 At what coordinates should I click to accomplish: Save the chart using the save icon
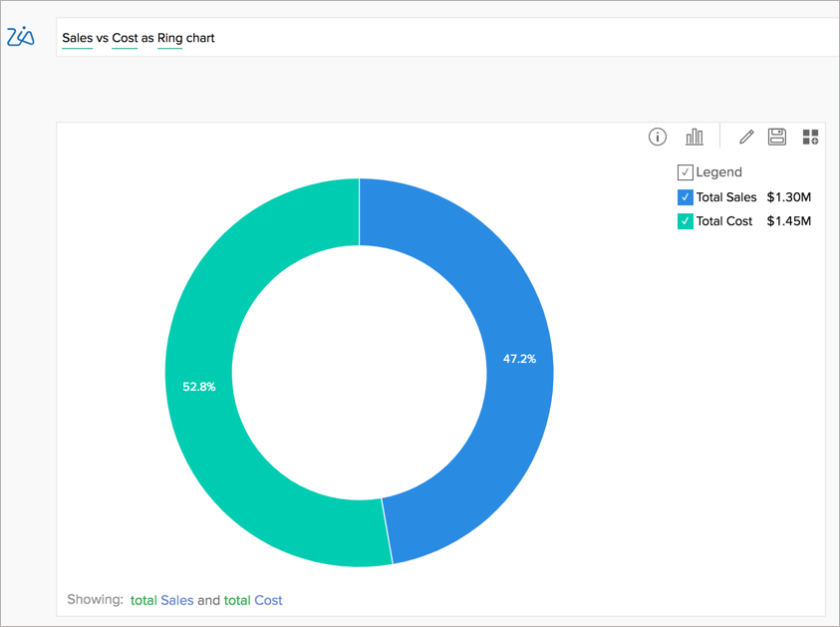click(777, 137)
